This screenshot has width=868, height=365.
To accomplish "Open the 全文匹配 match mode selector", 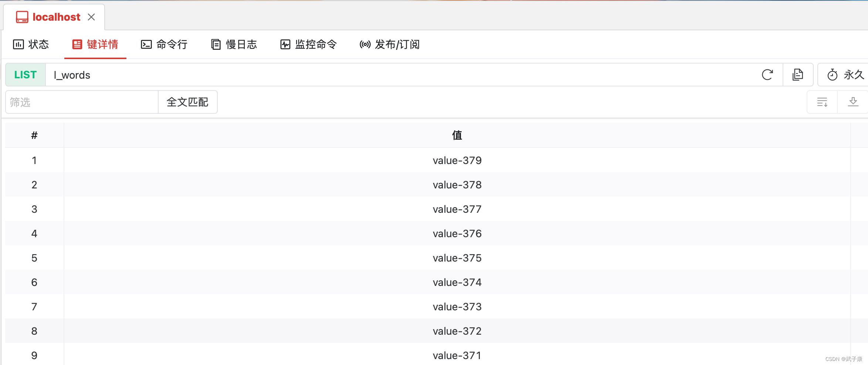I will click(187, 102).
